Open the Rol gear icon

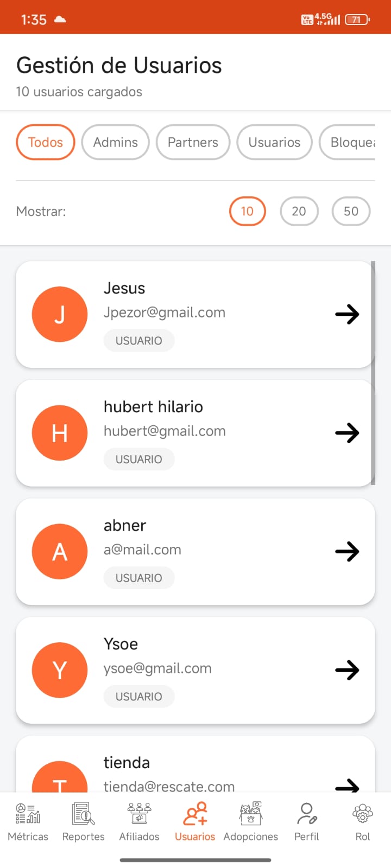(x=363, y=814)
